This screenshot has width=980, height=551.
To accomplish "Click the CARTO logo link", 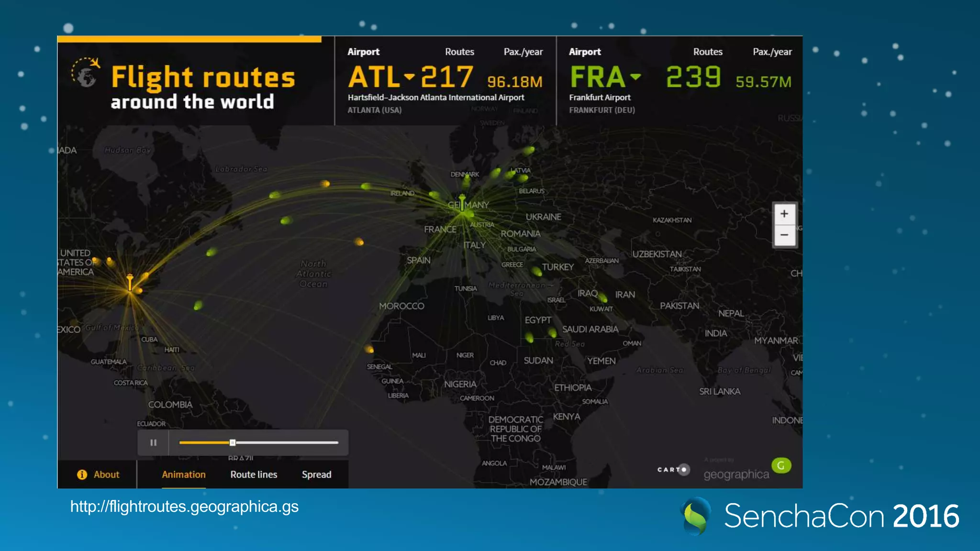I will (x=674, y=470).
